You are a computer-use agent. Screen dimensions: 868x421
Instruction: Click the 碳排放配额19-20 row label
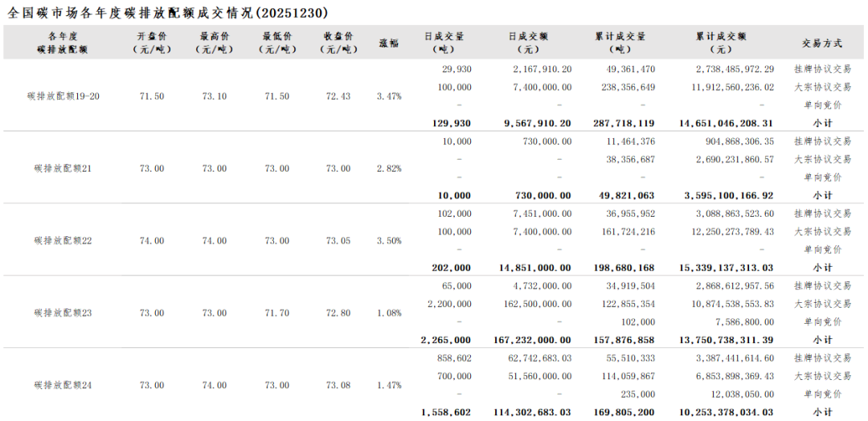(63, 96)
